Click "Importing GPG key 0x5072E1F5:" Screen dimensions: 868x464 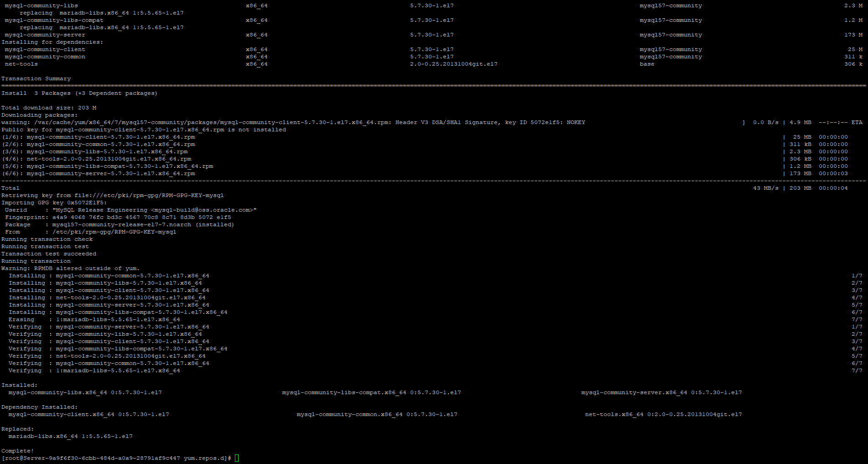coord(54,203)
